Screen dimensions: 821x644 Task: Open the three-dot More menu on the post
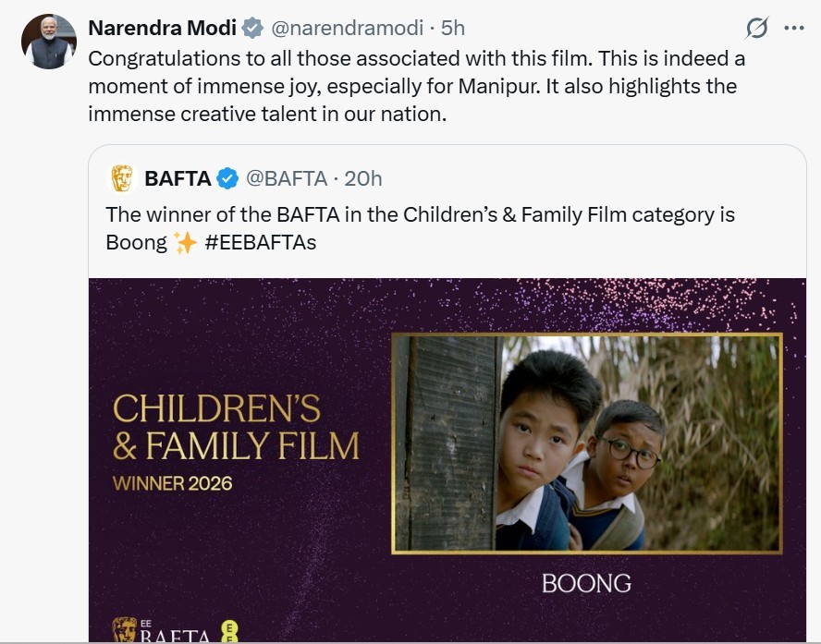coord(793,29)
